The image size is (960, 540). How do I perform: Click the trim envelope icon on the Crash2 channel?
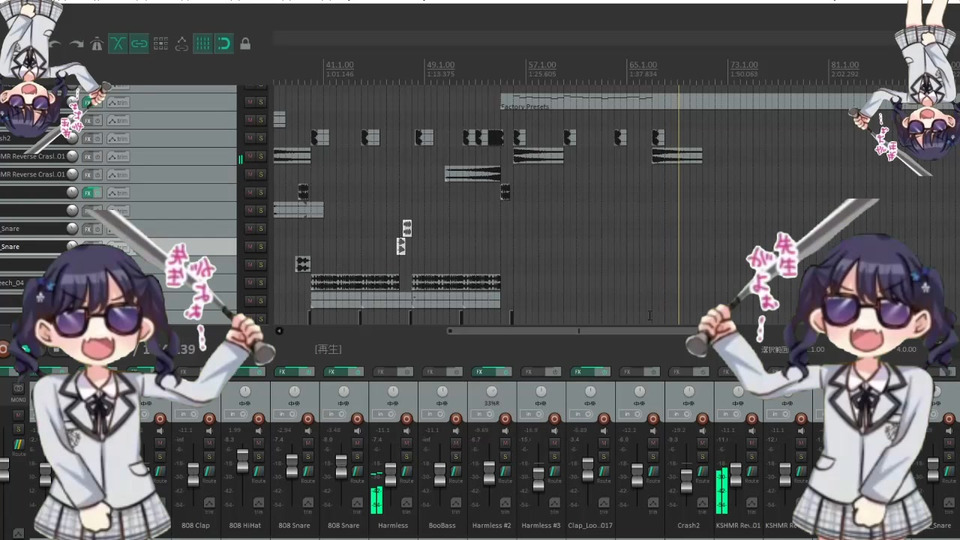702,504
